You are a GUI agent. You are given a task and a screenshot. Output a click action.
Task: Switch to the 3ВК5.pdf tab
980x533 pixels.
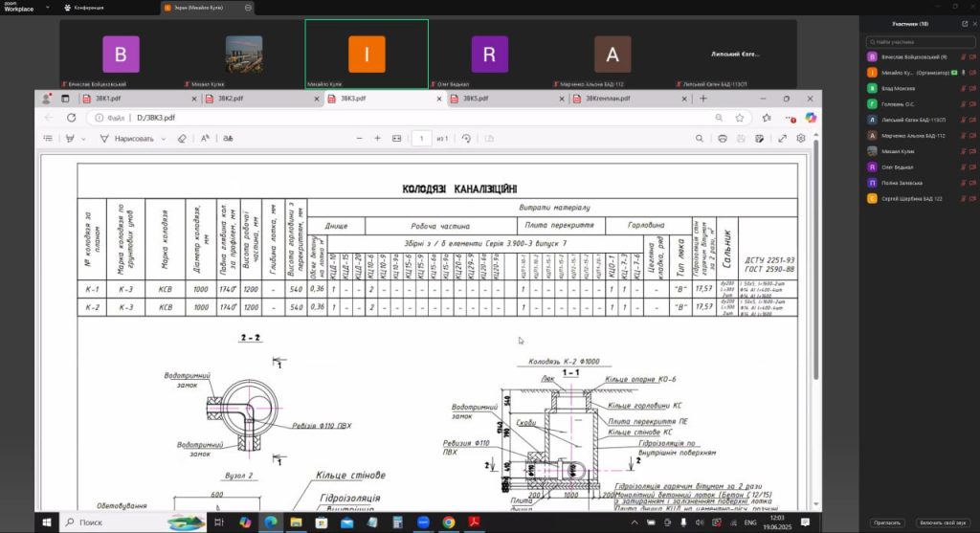(x=476, y=99)
